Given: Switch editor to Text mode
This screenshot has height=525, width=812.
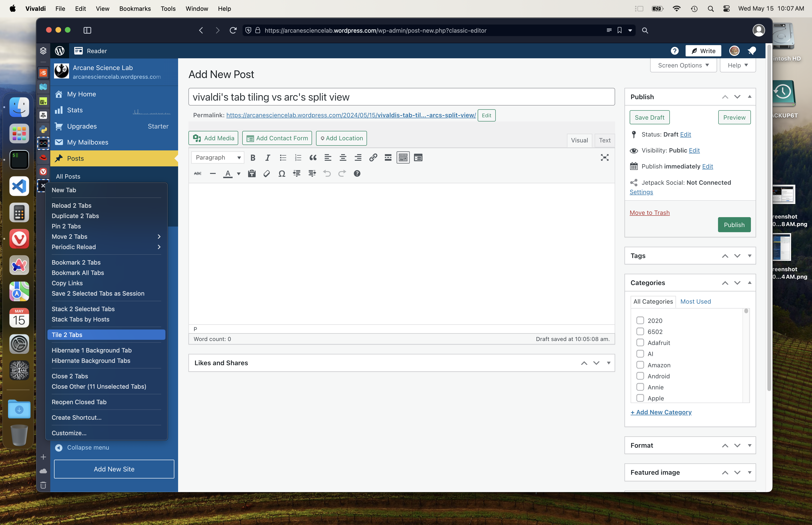Looking at the screenshot, I should (x=605, y=141).
